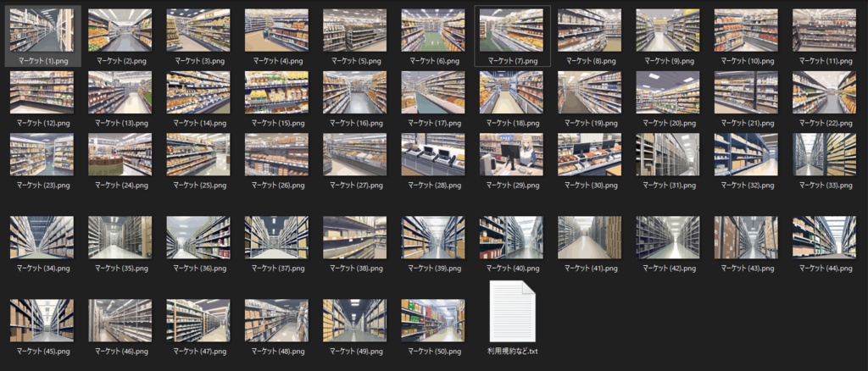Click the マーケット (15).png image

[x=277, y=92]
